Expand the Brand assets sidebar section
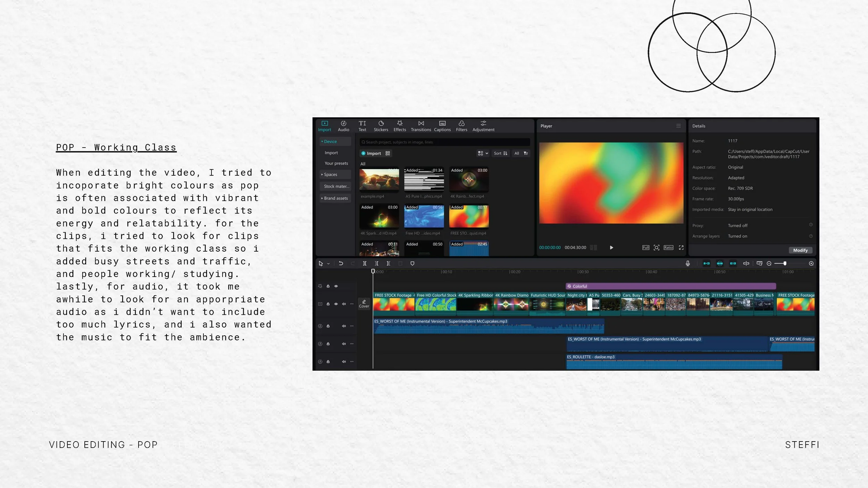The height and width of the screenshot is (488, 868). pos(335,198)
